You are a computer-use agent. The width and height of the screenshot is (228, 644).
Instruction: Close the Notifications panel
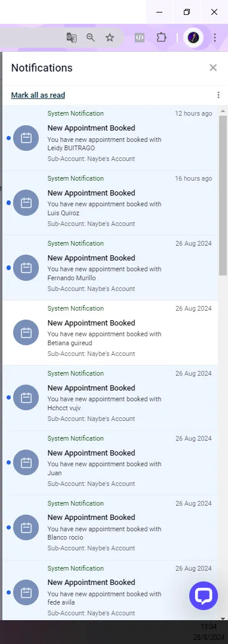pos(213,68)
